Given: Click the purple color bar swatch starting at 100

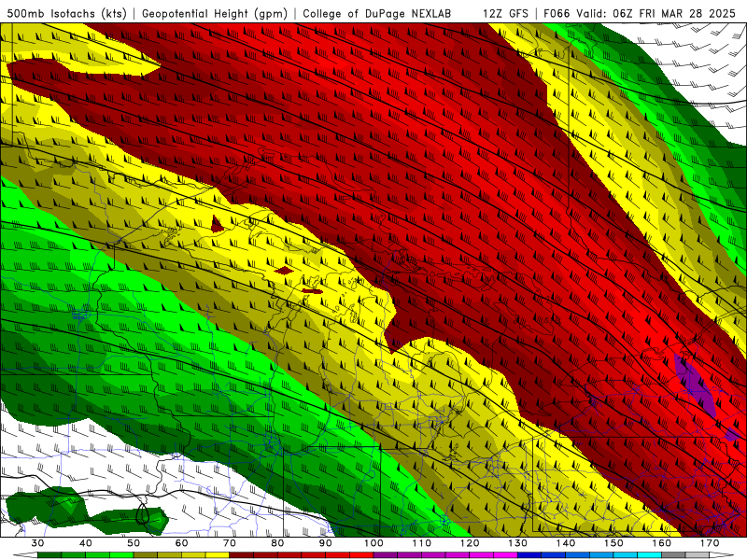Looking at the screenshot, I should pyautogui.click(x=386, y=555).
